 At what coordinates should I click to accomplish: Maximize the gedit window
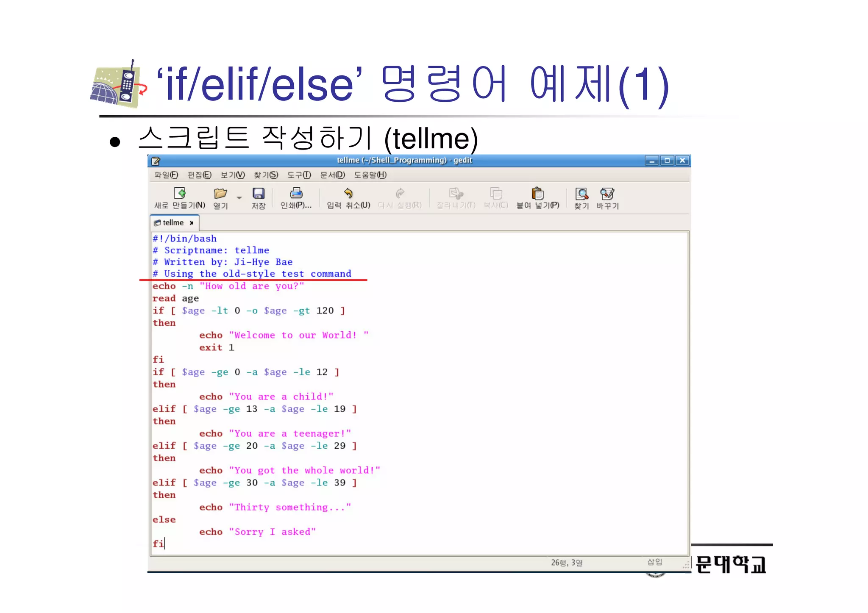pyautogui.click(x=667, y=161)
